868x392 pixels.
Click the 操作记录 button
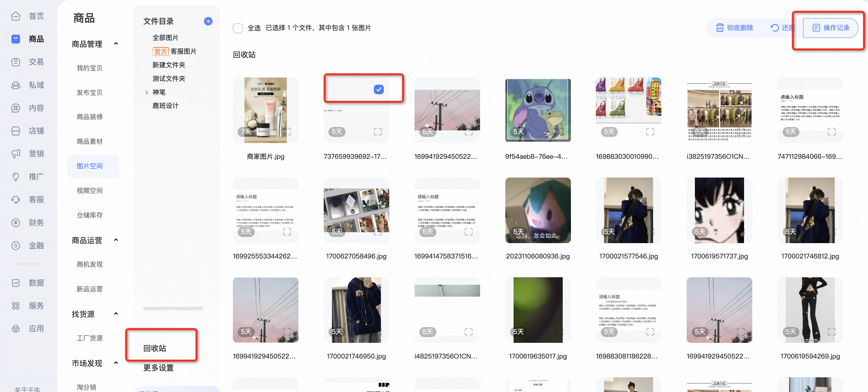830,28
